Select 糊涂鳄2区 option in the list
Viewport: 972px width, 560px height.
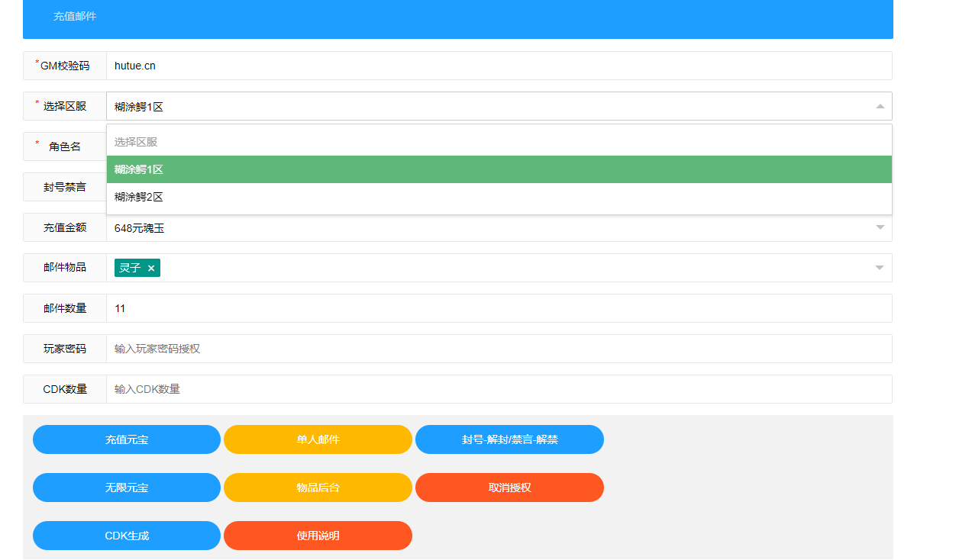pyautogui.click(x=499, y=197)
